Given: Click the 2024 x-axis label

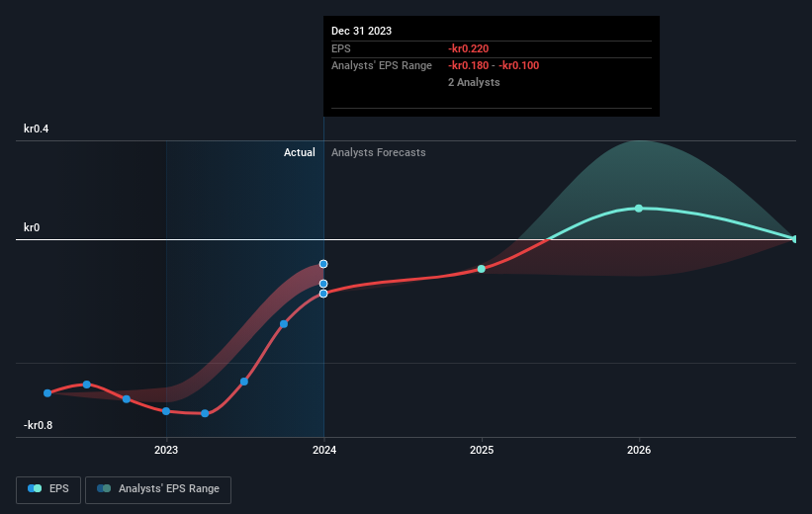Looking at the screenshot, I should (x=324, y=450).
